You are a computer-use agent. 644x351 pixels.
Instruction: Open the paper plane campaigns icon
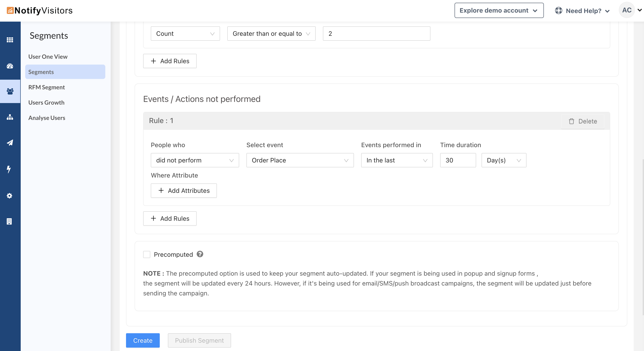pyautogui.click(x=10, y=142)
